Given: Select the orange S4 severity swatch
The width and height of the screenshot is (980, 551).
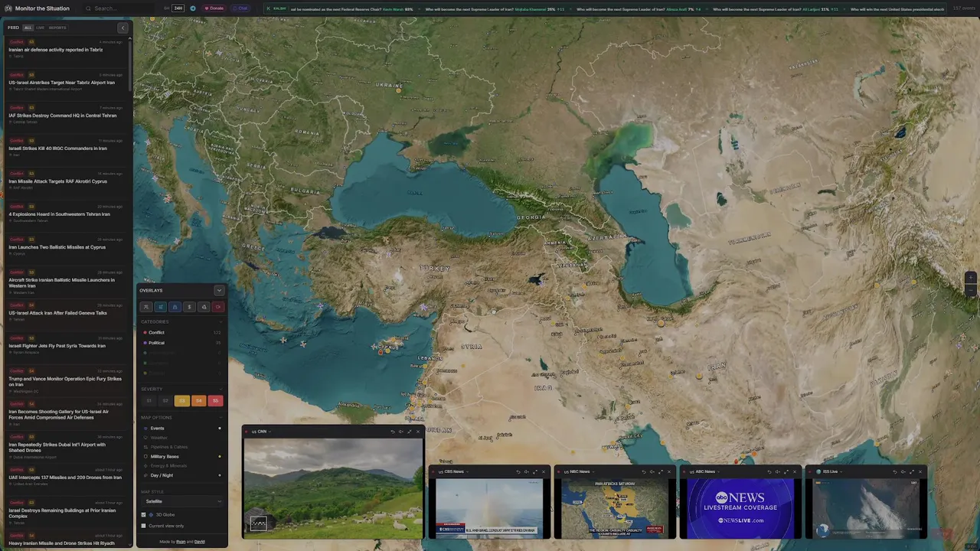Looking at the screenshot, I should (199, 401).
